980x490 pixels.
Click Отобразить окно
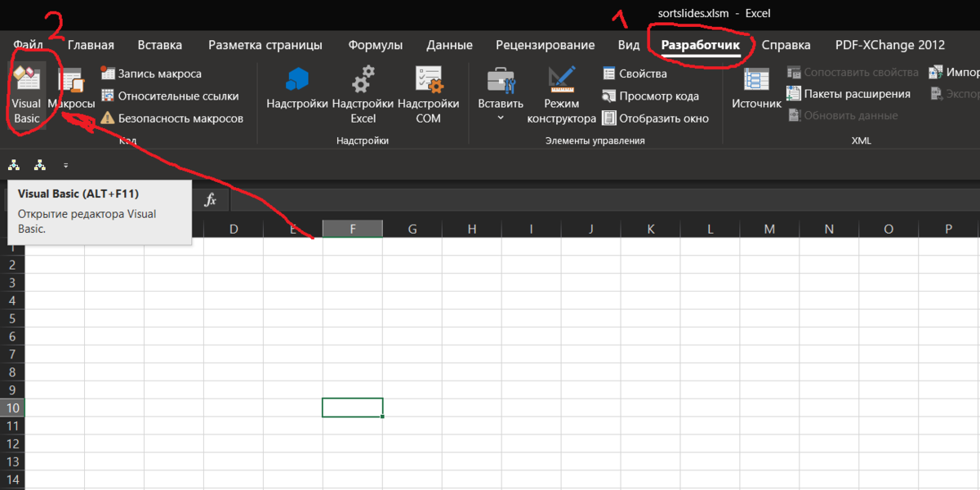coord(656,118)
